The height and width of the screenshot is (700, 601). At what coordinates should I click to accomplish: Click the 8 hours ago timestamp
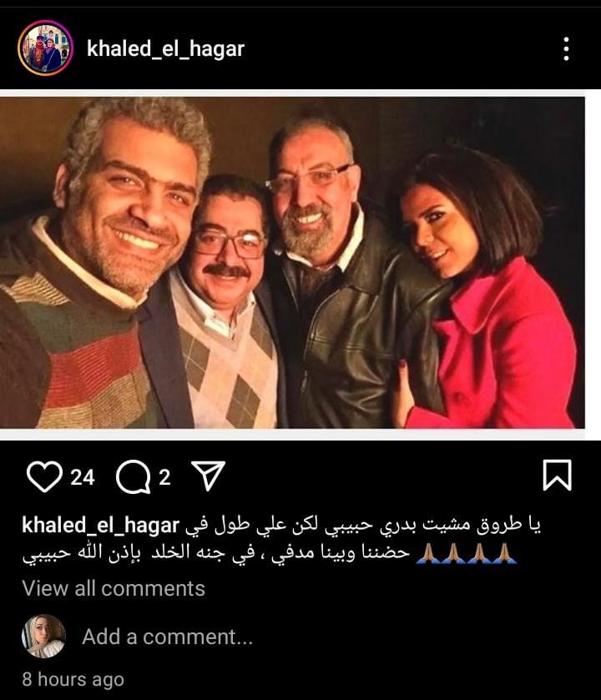click(x=73, y=679)
